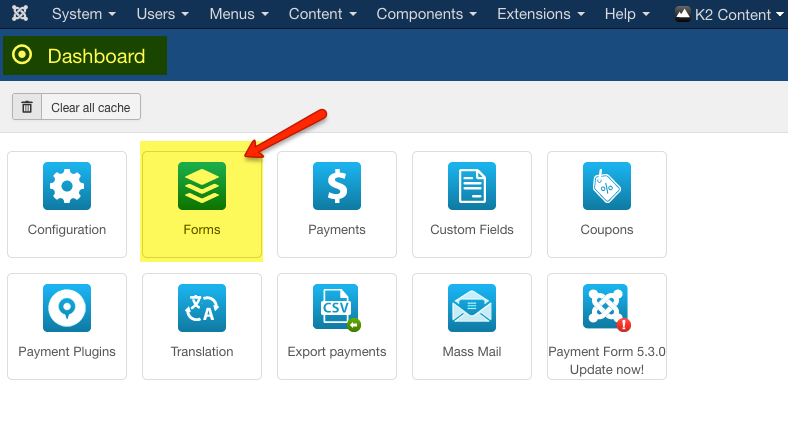This screenshot has width=788, height=424.
Task: Open the Custom Fields document icon
Action: pos(472,186)
